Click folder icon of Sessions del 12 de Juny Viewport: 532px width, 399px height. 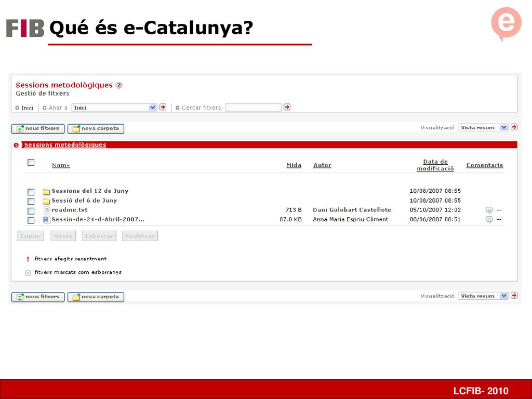46,192
